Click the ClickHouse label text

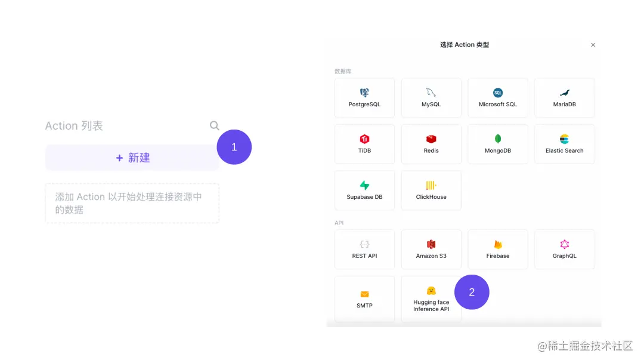[431, 197]
